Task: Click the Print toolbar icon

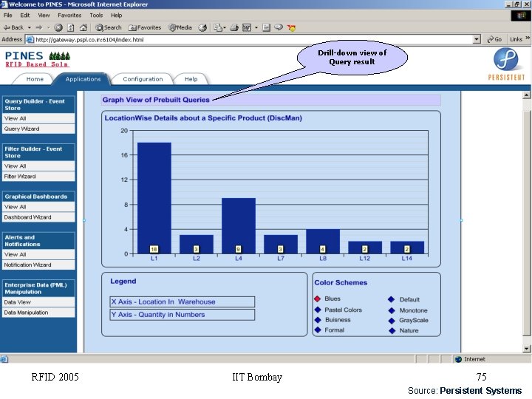Action: [x=234, y=27]
